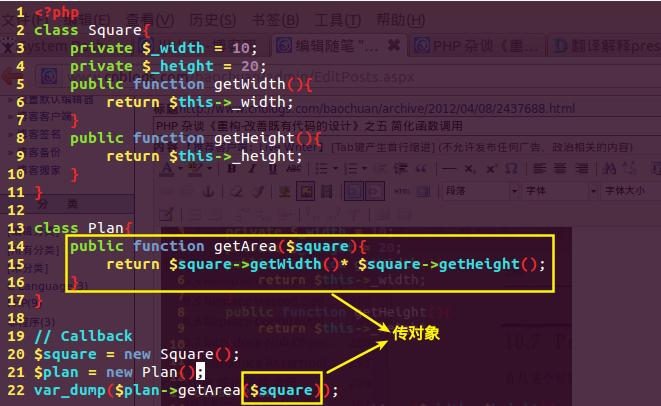Switch to the PHP 杂谈 browser tab
This screenshot has width=661, height=406.
[477, 46]
